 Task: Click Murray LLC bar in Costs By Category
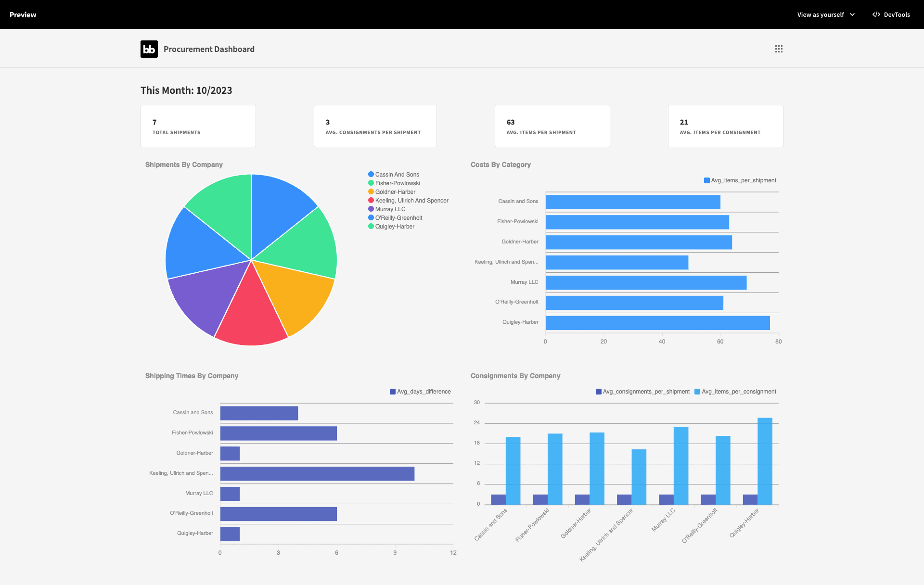click(x=646, y=282)
